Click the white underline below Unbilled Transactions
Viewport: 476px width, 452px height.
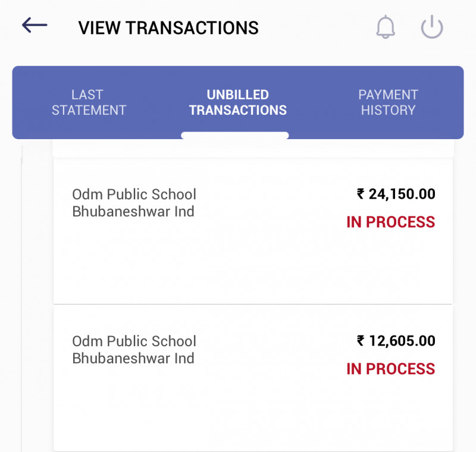235,136
